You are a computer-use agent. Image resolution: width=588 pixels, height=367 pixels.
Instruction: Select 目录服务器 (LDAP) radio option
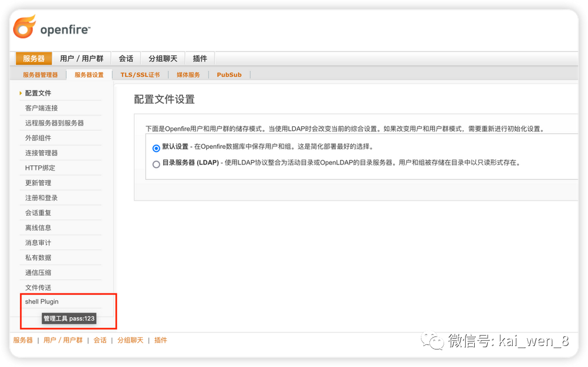click(156, 164)
